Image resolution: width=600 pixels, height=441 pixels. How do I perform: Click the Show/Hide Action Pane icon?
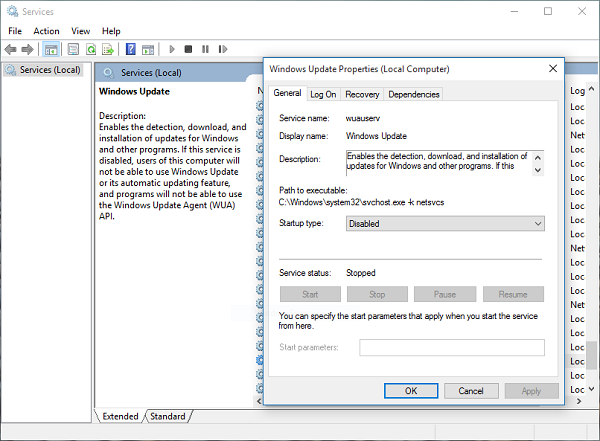(148, 49)
